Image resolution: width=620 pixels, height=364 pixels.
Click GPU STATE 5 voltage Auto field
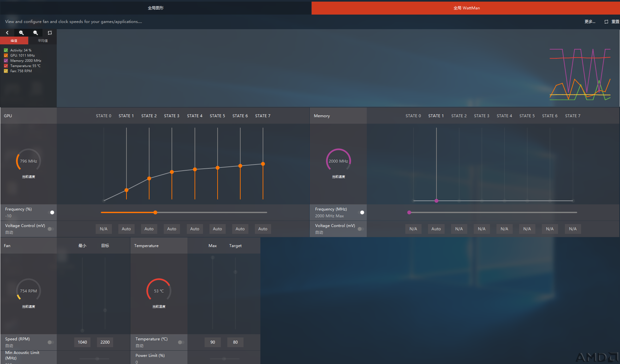(x=217, y=229)
